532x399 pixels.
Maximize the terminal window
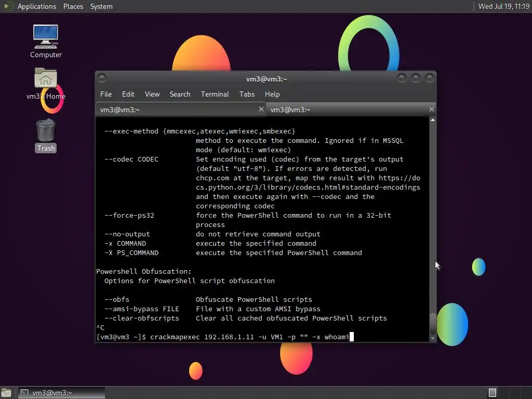[416, 78]
